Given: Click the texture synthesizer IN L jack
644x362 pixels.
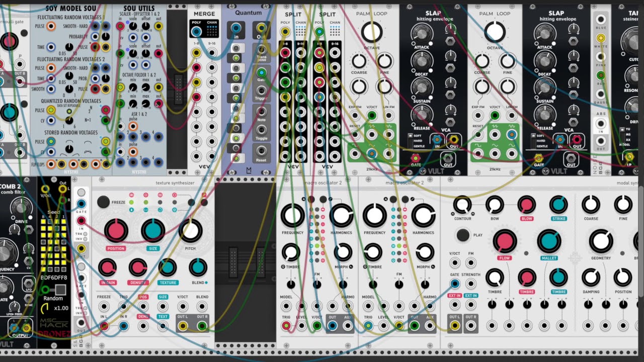Looking at the screenshot, I should [104, 326].
